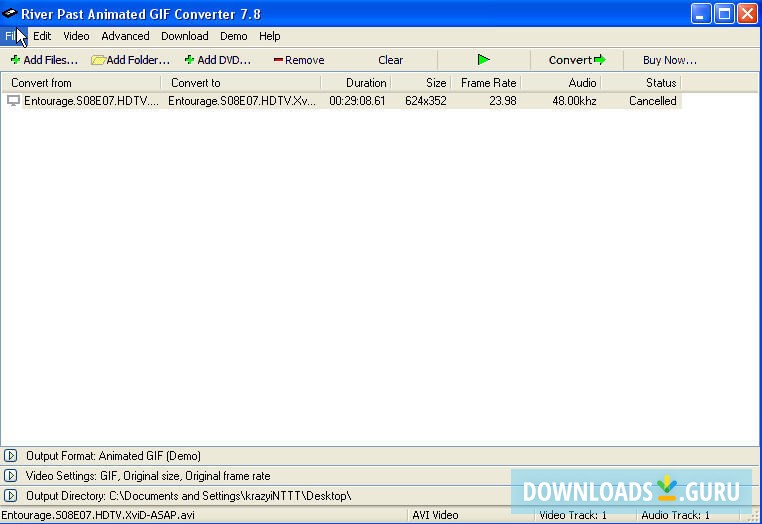Click the Duration column header

point(356,83)
